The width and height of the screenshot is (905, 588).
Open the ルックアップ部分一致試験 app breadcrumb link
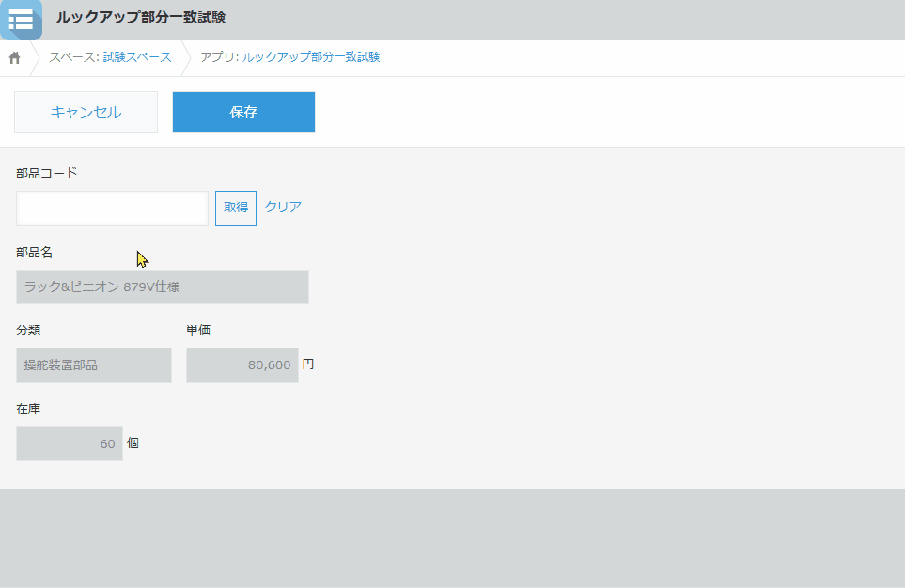311,57
